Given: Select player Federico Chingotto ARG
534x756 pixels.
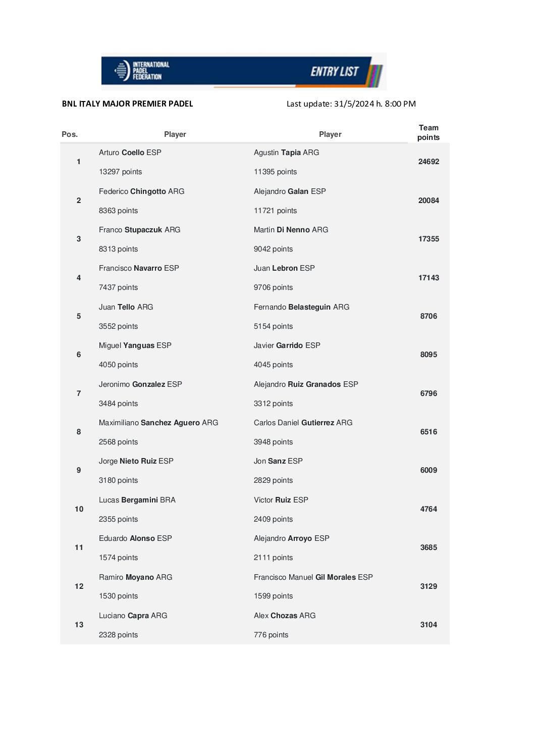Looking at the screenshot, I should pos(141,191).
